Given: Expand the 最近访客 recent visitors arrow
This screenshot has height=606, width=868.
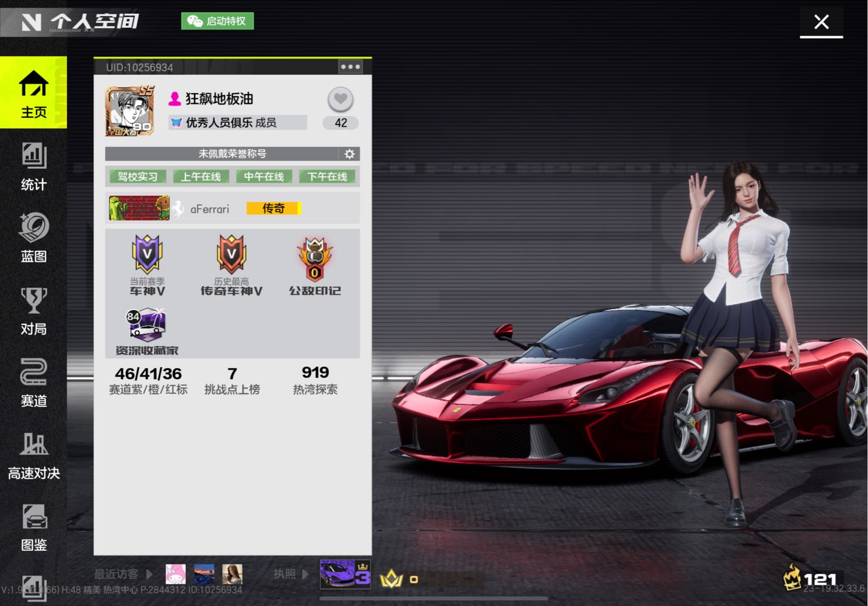Looking at the screenshot, I should click(149, 574).
